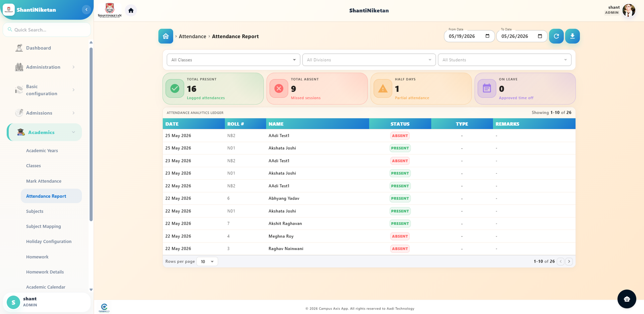Collapse the sidebar with the chevron button
The height and width of the screenshot is (314, 644).
pyautogui.click(x=86, y=10)
